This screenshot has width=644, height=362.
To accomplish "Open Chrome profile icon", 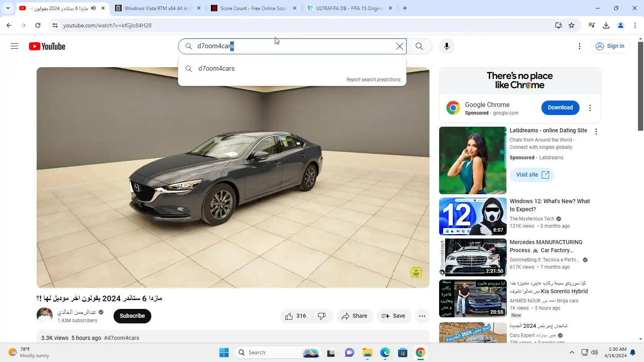I will point(621,25).
